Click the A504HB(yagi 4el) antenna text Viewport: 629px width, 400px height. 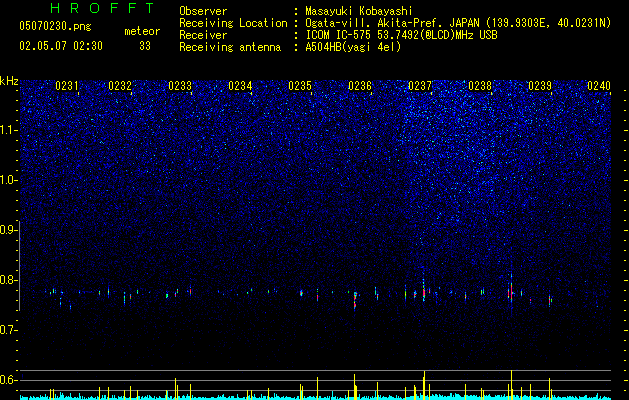tap(353, 47)
